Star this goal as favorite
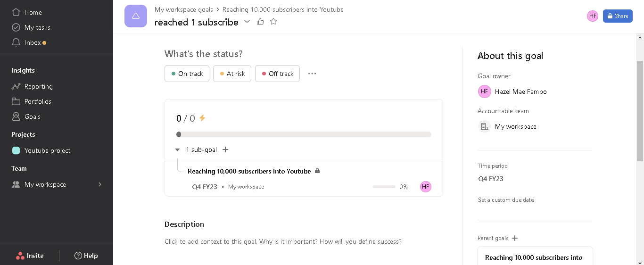This screenshot has height=265, width=644. coord(273,22)
